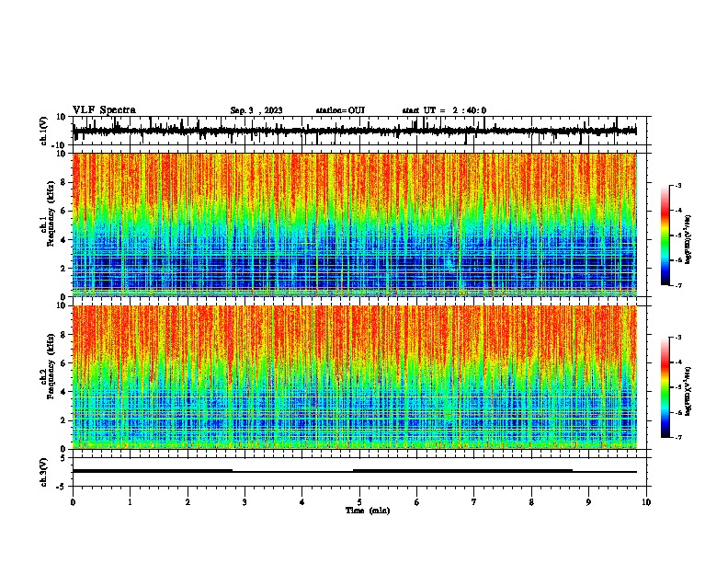The width and height of the screenshot is (728, 563).
Task: Click the "6" kHz tick on ch.2 frequency axis
Action: 63,363
